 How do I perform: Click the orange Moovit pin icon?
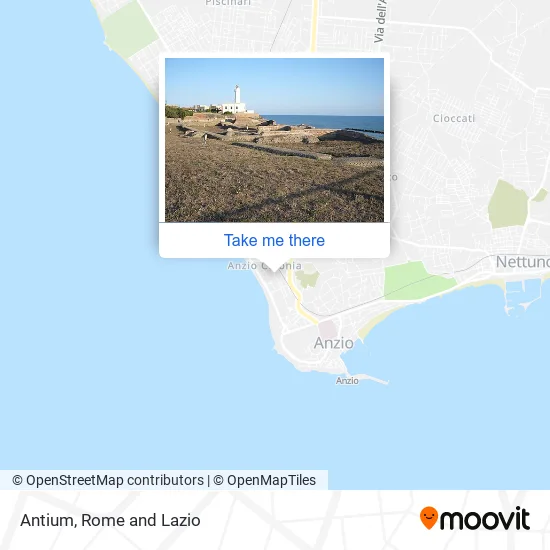[x=429, y=518]
